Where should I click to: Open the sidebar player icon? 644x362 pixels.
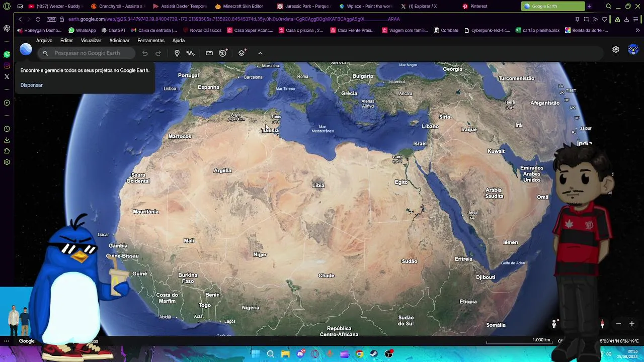(x=7, y=103)
